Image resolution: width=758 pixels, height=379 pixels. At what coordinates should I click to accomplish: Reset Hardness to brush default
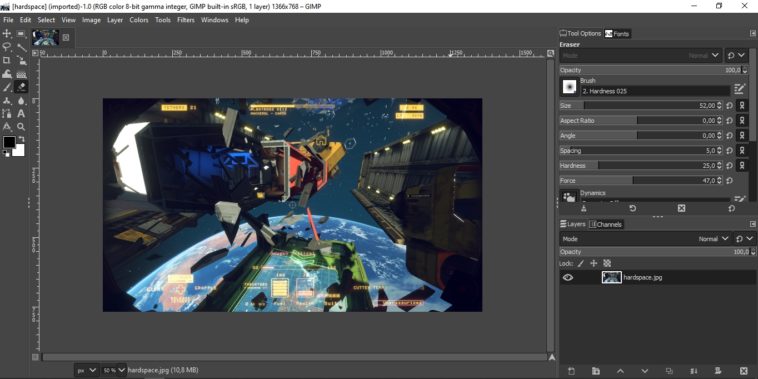tap(729, 165)
